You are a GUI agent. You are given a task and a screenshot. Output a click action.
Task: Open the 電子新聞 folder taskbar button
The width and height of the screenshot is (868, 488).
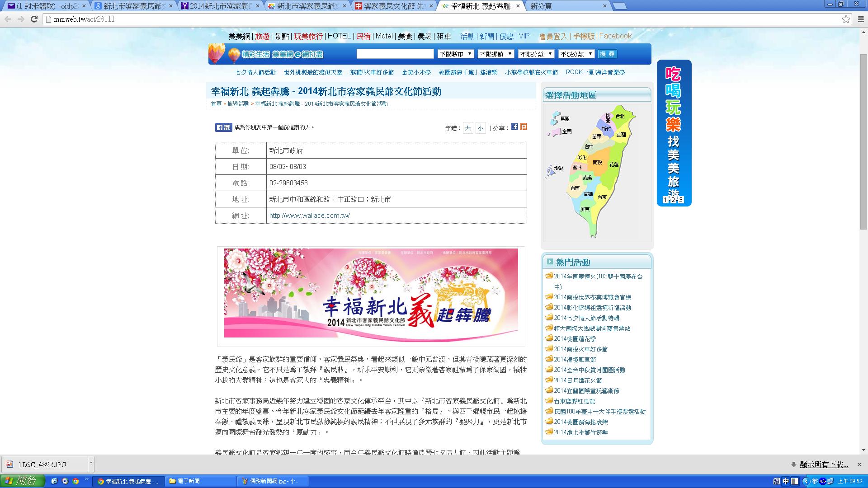click(200, 481)
